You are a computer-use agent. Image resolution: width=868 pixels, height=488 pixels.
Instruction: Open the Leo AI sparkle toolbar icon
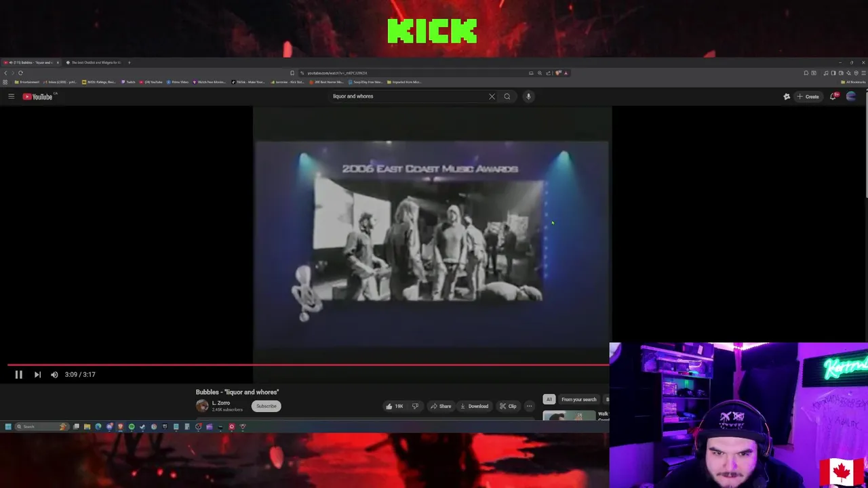pyautogui.click(x=848, y=73)
